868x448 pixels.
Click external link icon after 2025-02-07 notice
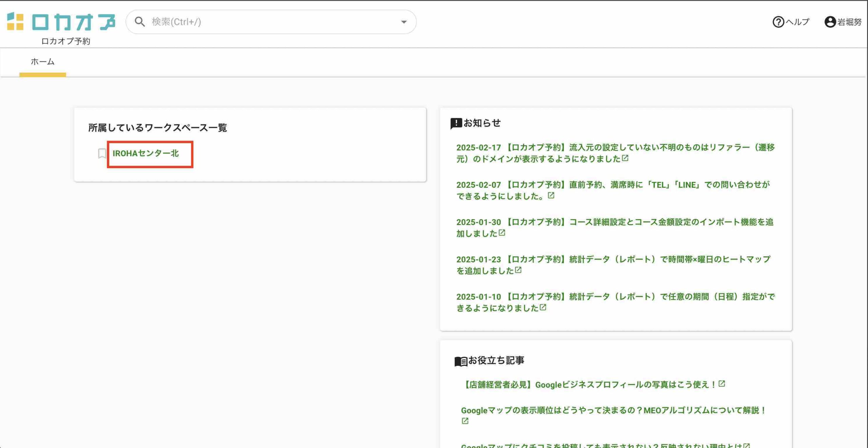[551, 195]
